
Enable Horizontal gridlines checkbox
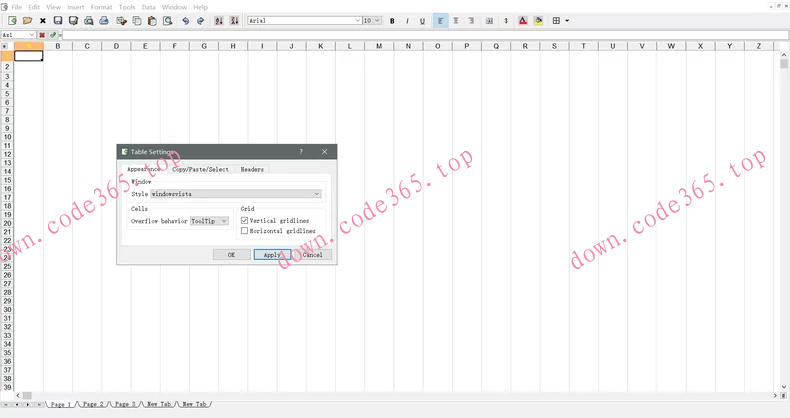[244, 231]
